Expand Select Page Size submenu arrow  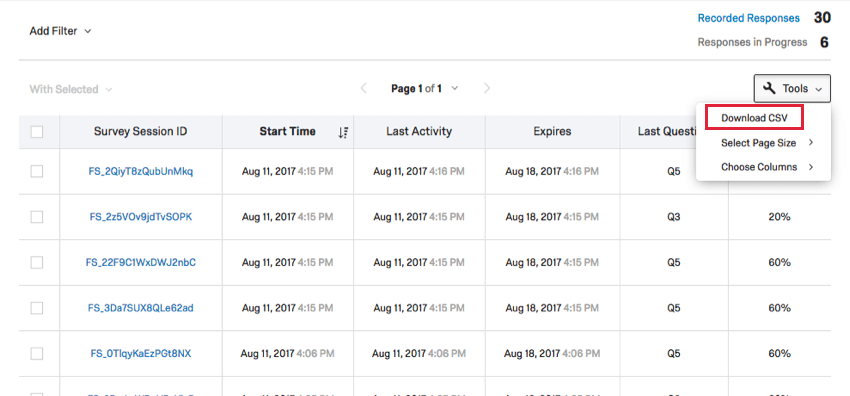tap(812, 143)
